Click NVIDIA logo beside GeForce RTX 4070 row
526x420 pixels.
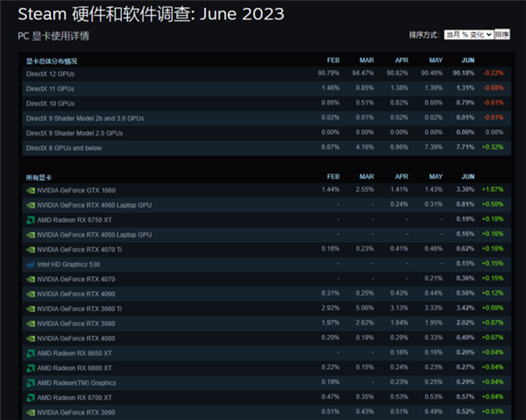coord(31,280)
